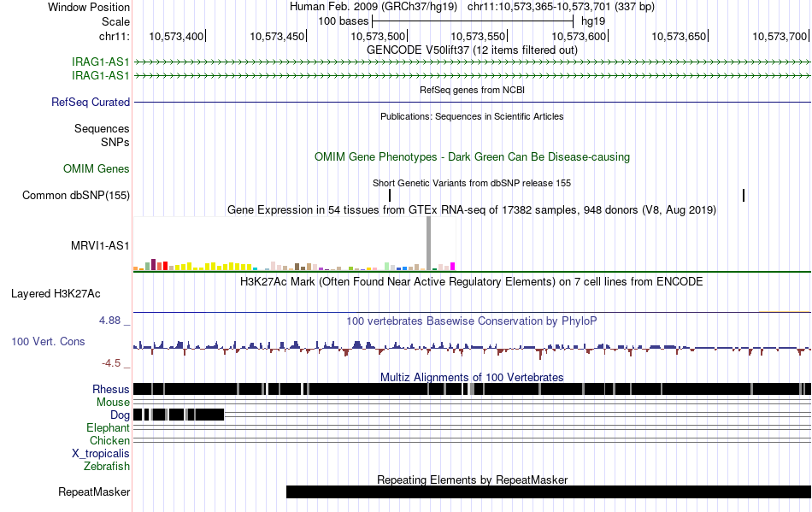Click 'Publications: Sequences in Scientific Articles' title
The image size is (812, 512).
point(472,116)
